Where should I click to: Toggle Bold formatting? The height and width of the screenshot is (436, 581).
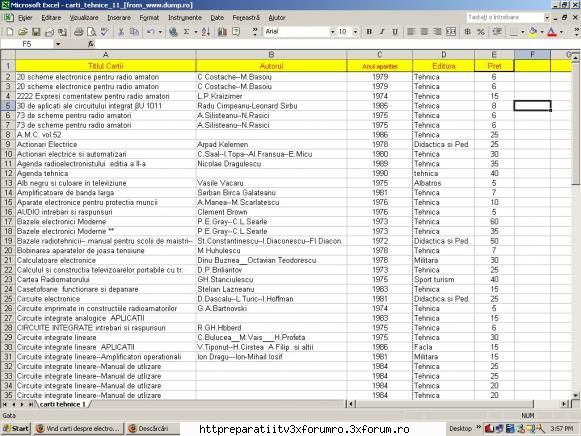point(369,32)
